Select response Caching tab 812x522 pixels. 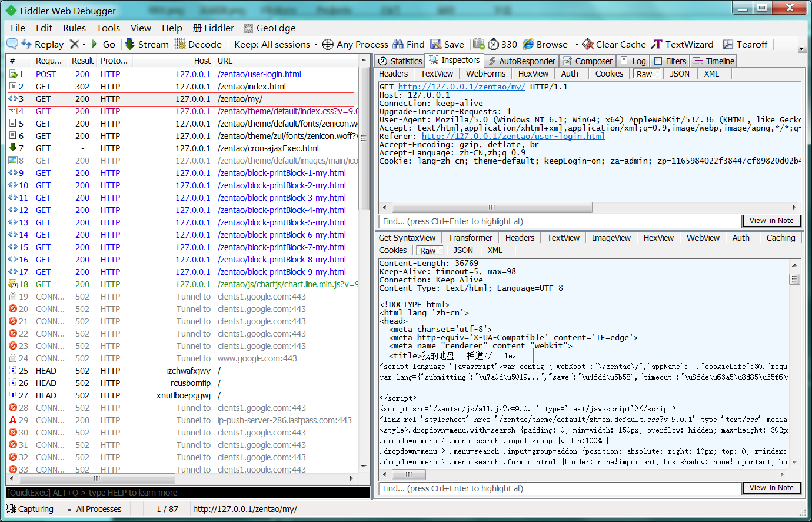781,238
